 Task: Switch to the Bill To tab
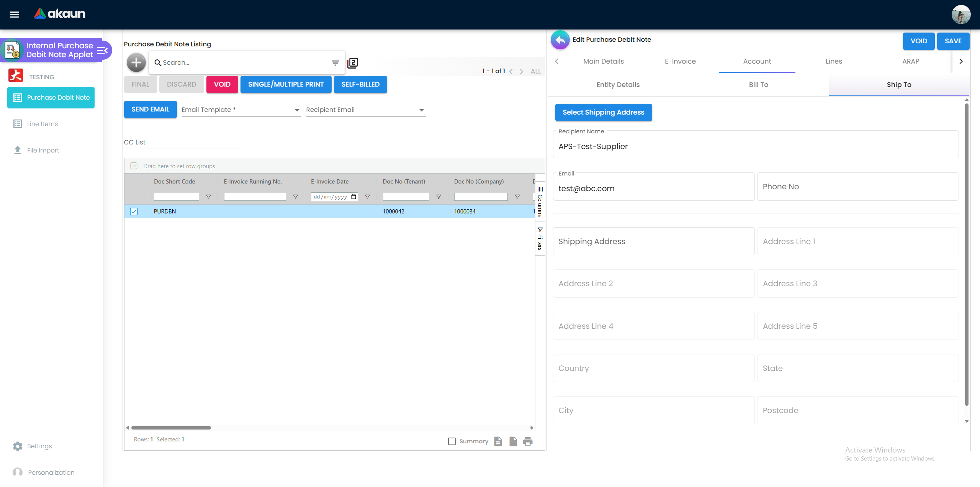(758, 85)
